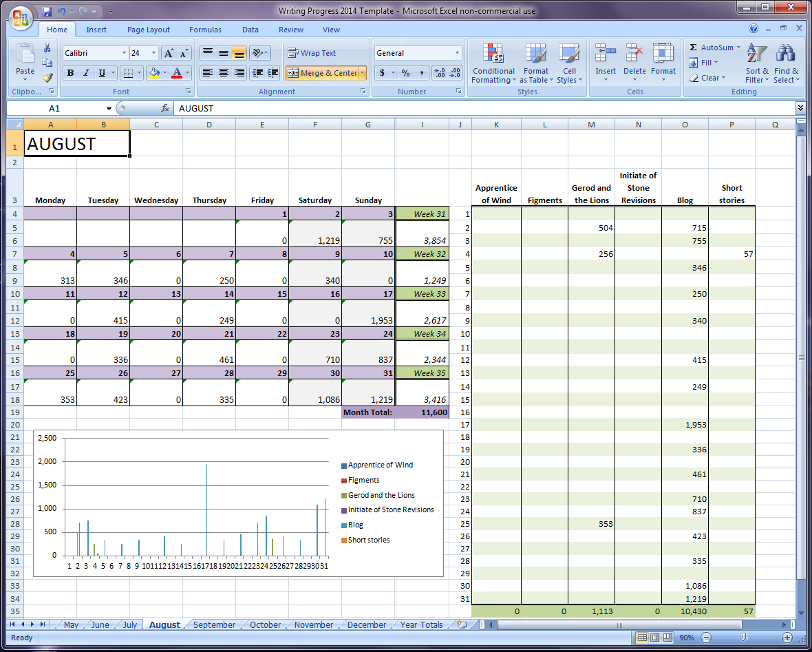The image size is (812, 652).
Task: Click the Office Button logo
Action: click(x=20, y=17)
